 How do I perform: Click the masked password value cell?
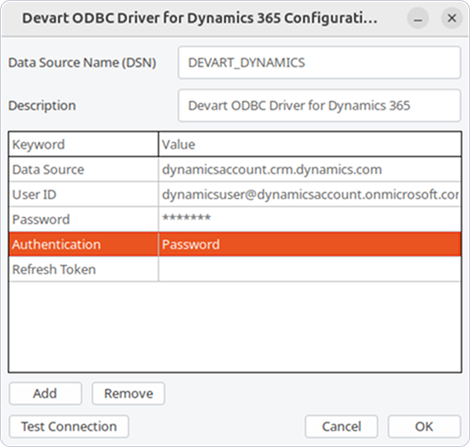(310, 219)
